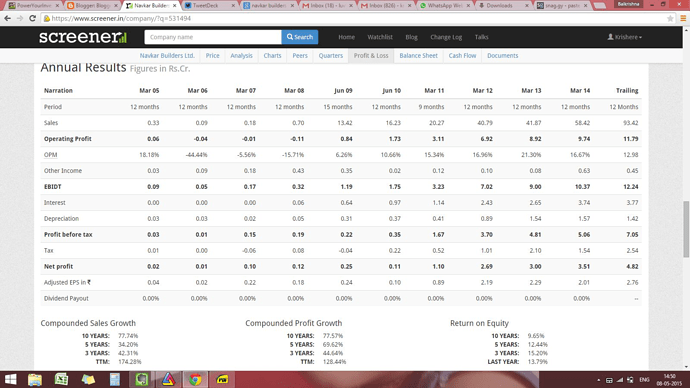This screenshot has height=388, width=690.
Task: Switch to Chrome in the taskbar
Action: [195, 379]
